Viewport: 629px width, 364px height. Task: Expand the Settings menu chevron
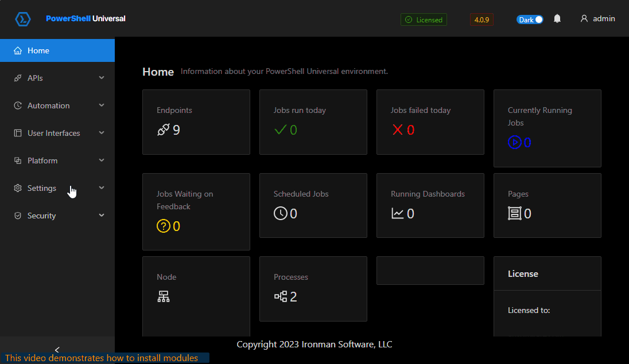102,187
